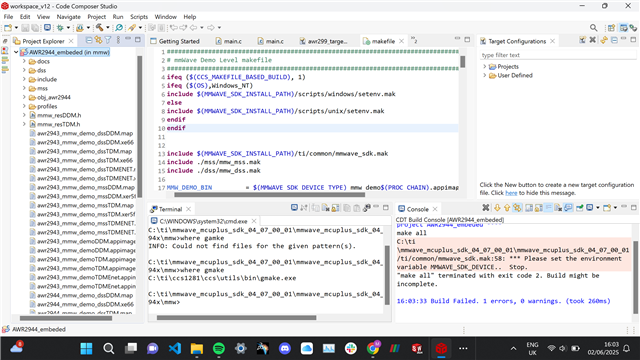Click Console next error up arrow
640x360 pixels.
click(507, 208)
